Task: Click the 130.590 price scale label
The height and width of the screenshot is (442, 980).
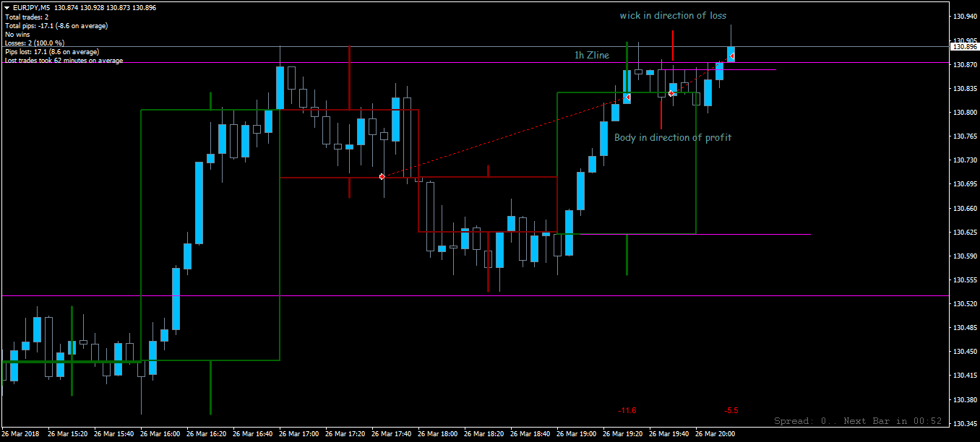Action: 964,256
